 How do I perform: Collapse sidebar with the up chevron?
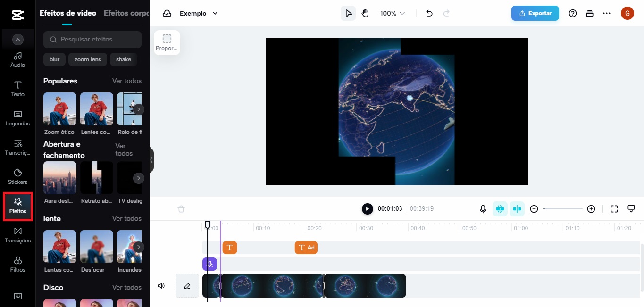(x=18, y=40)
